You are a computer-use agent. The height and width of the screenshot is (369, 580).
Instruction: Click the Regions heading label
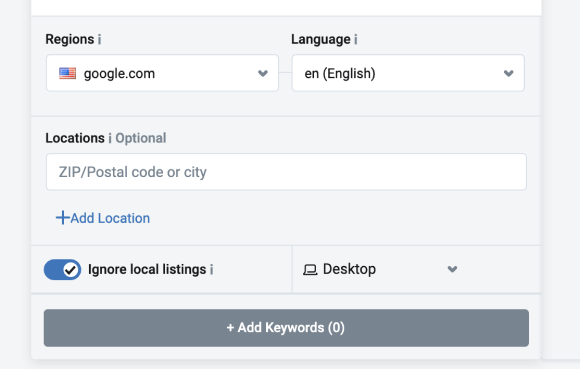(x=70, y=39)
